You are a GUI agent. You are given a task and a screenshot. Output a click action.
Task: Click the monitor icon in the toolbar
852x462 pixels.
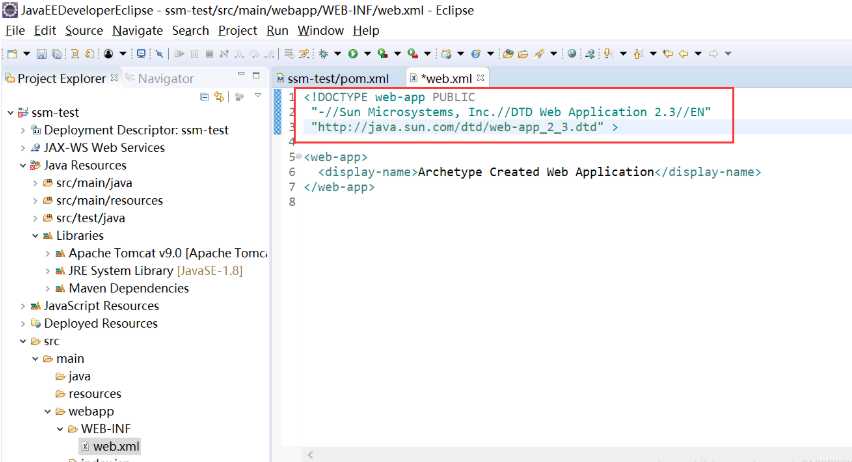tap(141, 53)
